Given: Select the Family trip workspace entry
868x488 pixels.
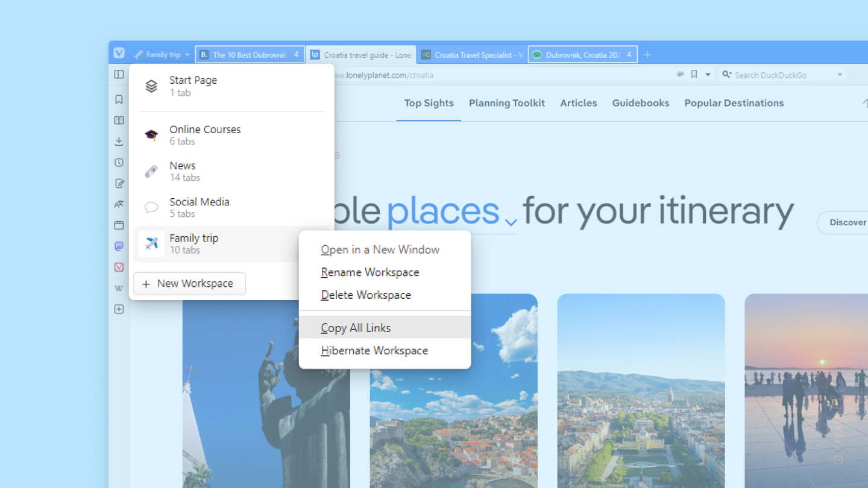Looking at the screenshot, I should point(231,244).
